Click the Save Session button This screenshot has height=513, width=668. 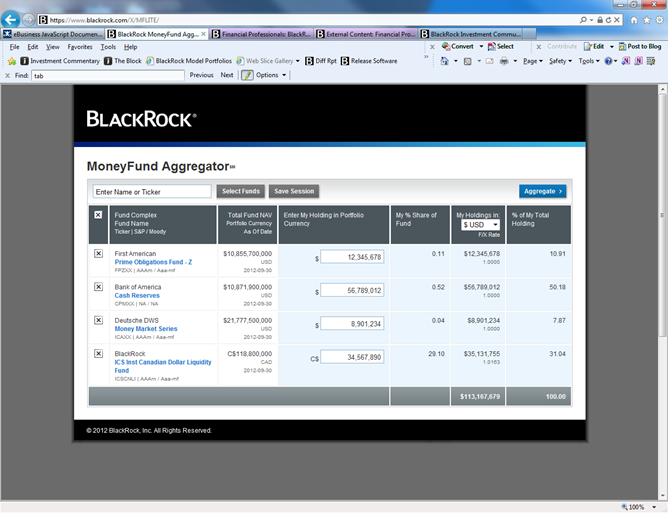click(x=294, y=191)
